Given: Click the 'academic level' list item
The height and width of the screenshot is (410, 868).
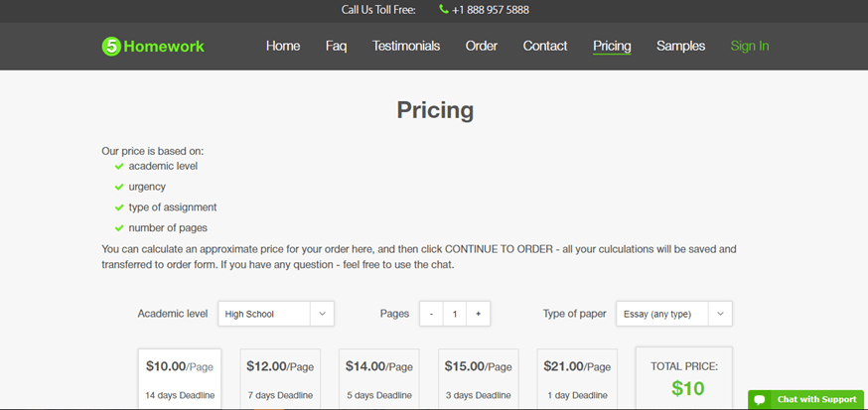Looking at the screenshot, I should [163, 166].
